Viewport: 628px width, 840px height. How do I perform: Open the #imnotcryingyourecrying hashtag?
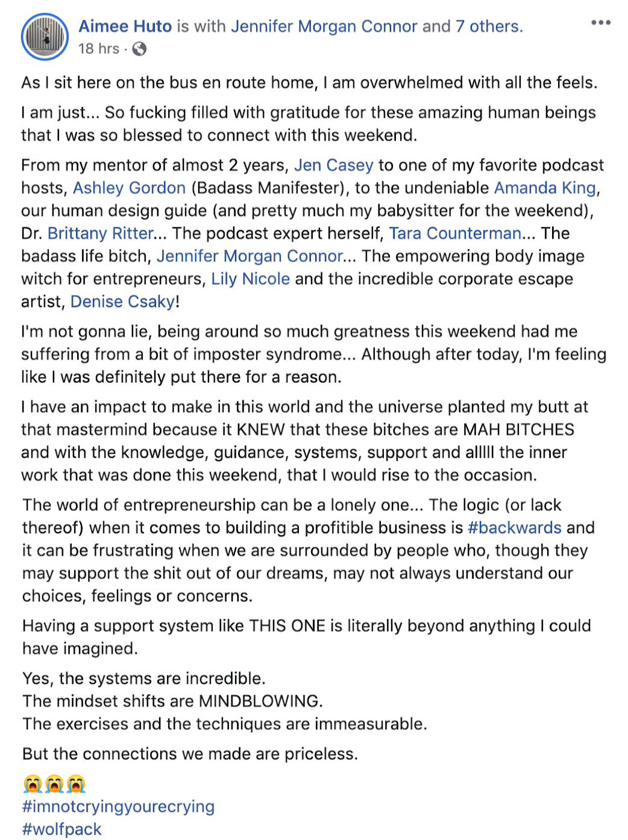tap(119, 807)
